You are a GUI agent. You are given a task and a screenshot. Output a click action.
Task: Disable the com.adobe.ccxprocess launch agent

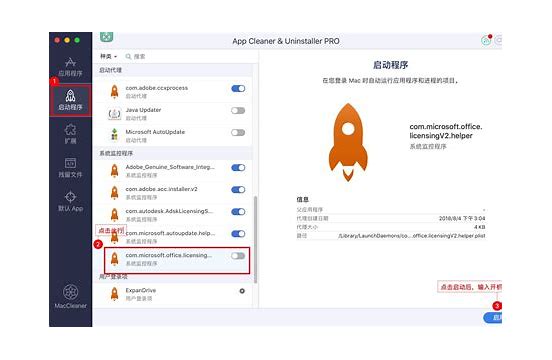pos(238,88)
